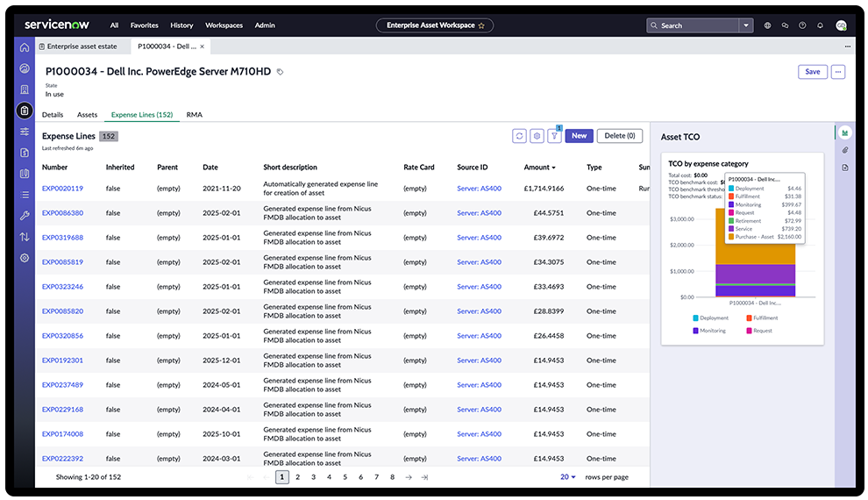Image resolution: width=868 pixels, height=500 pixels.
Task: Open the notifications bell icon
Action: point(820,25)
